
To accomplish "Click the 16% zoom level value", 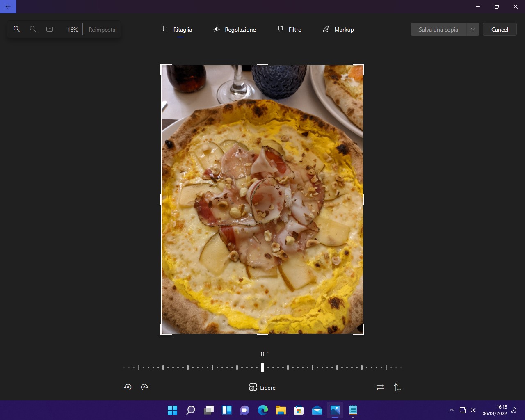I will pos(73,30).
